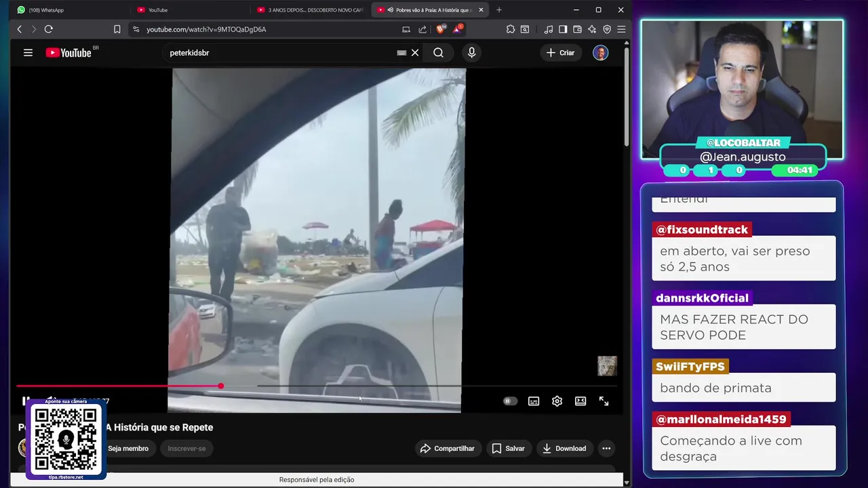This screenshot has width=868, height=488.
Task: Open a new browser tab
Action: point(499,9)
